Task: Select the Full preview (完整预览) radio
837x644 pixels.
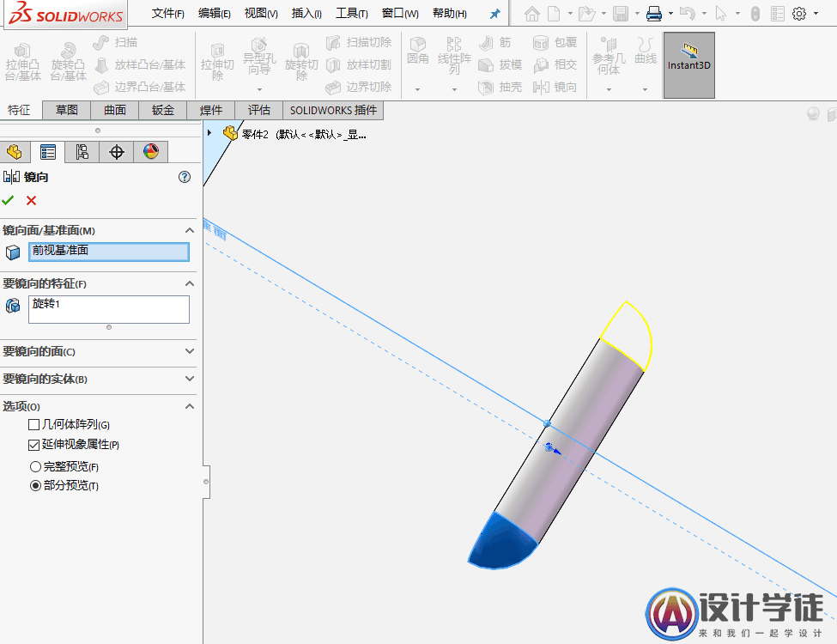Action: 35,467
